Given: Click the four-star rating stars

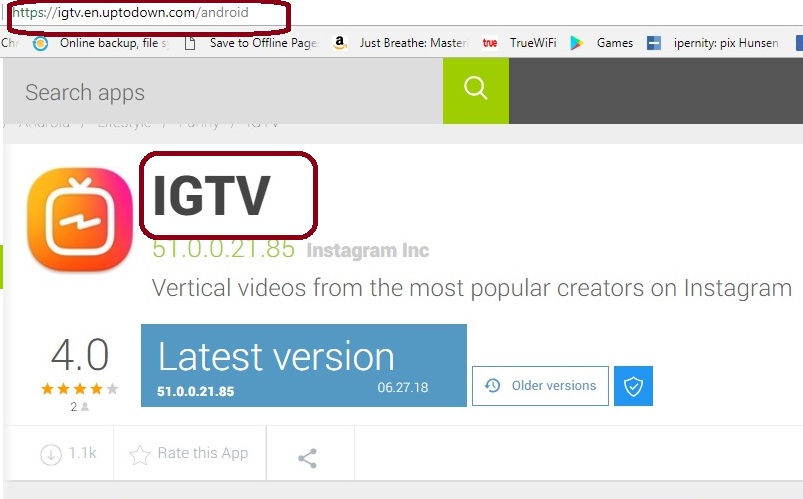Looking at the screenshot, I should pyautogui.click(x=80, y=389).
